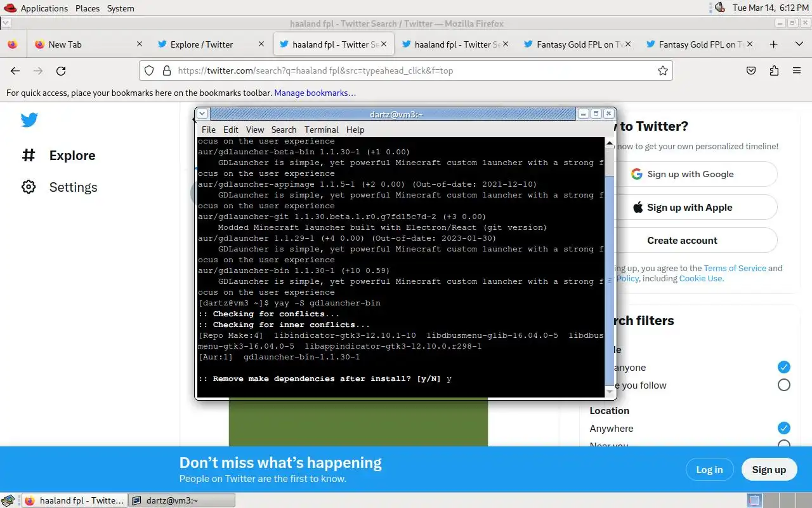812x508 pixels.
Task: Close the New Tab tab
Action: pos(140,44)
